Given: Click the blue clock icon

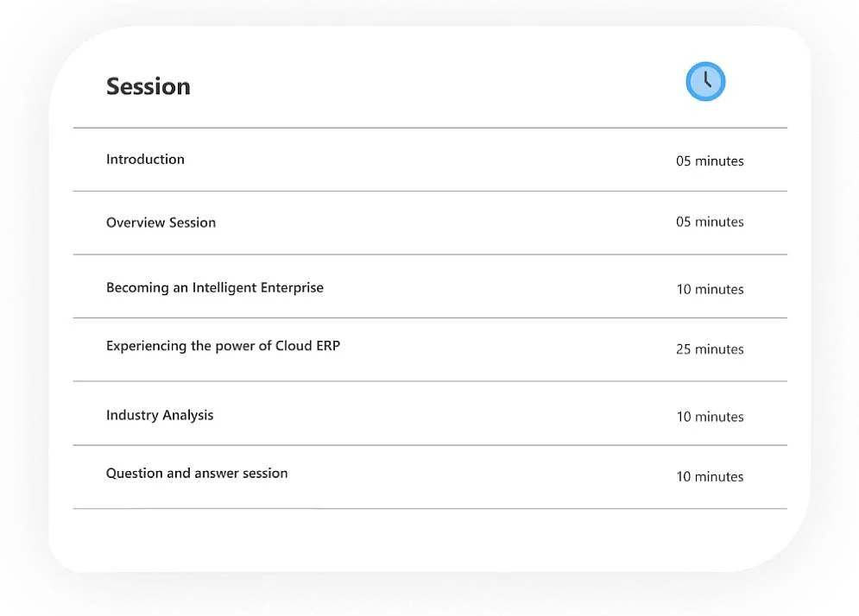Looking at the screenshot, I should pos(705,82).
